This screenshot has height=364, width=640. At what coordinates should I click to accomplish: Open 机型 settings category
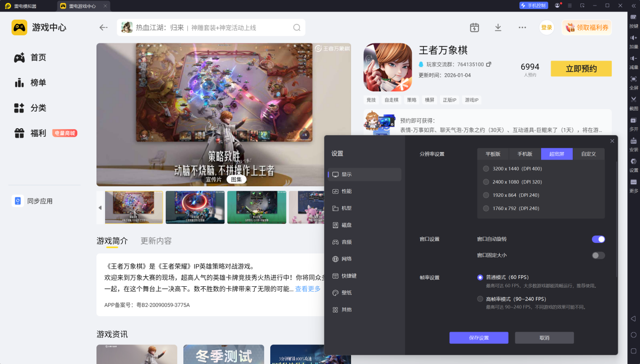(x=365, y=208)
